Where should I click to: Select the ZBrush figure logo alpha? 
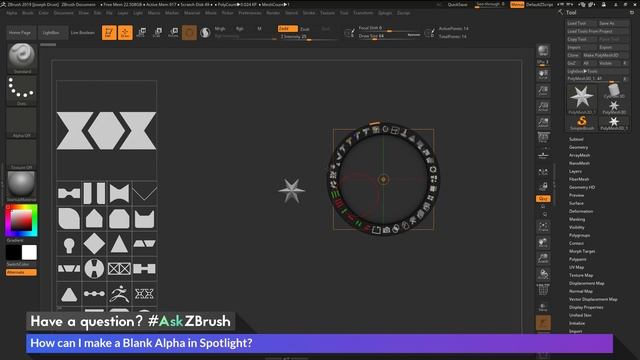119,294
